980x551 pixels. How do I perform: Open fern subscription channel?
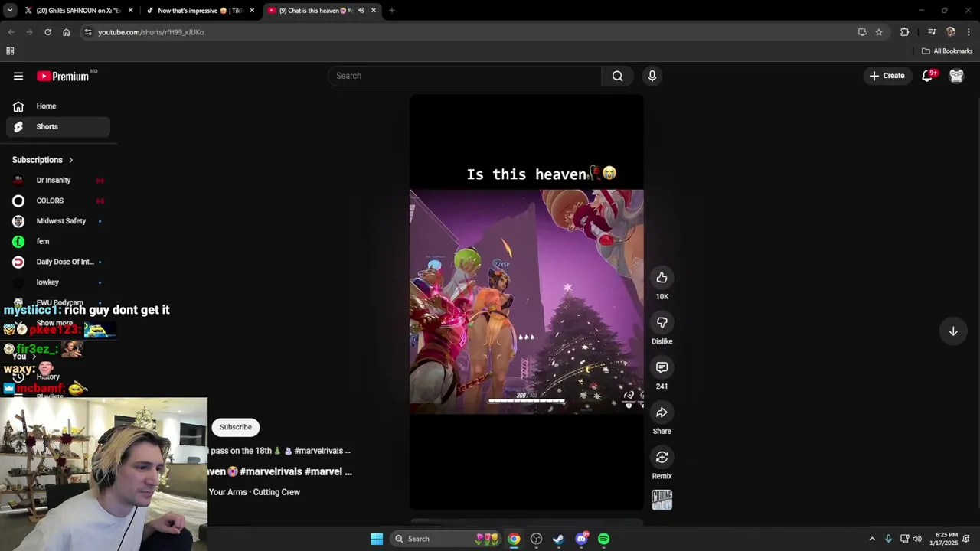[58, 241]
